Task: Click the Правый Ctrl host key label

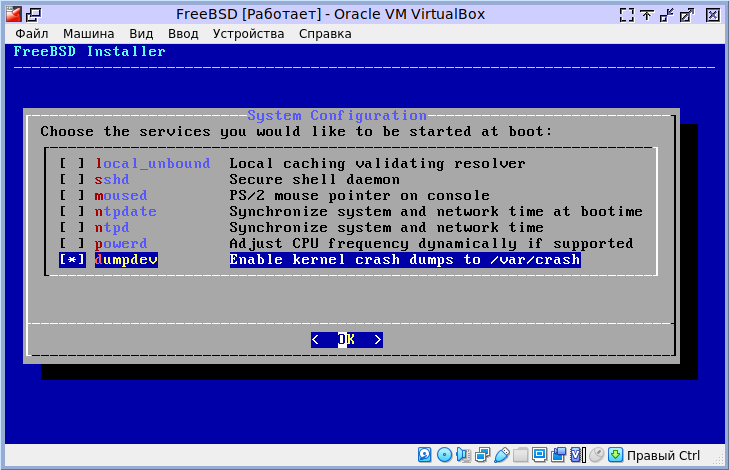Action: coord(663,456)
